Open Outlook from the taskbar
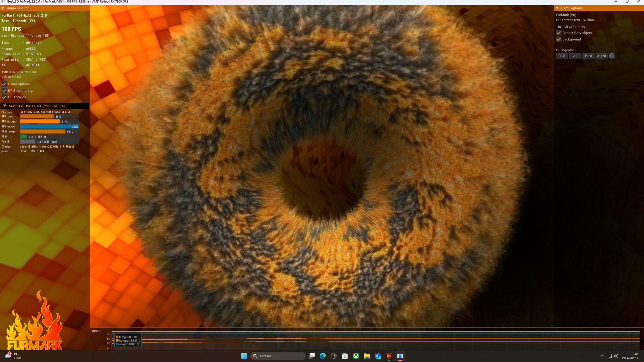644x362 pixels. point(378,356)
